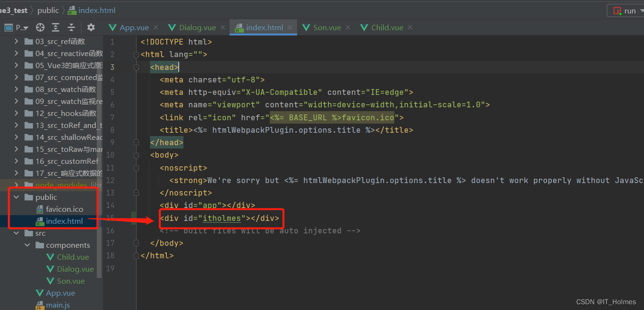Viewport: 644px width, 310px height.
Task: Click the Vue logo on Dialog.vue tab
Action: point(172,27)
